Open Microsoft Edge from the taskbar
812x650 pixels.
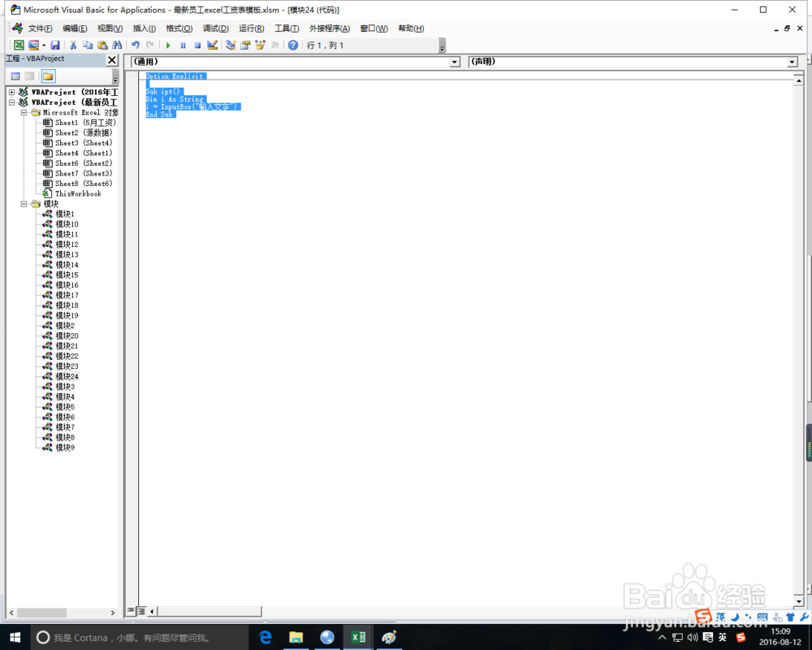coord(266,637)
